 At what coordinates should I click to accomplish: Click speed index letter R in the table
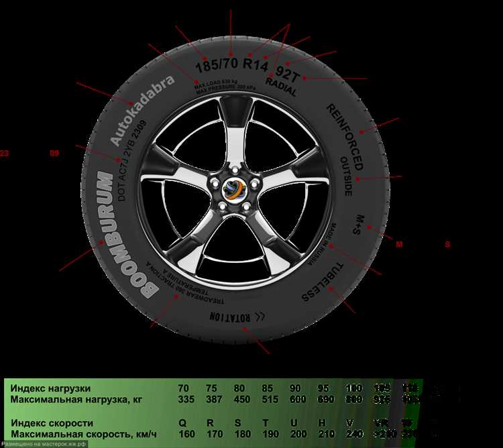(x=210, y=423)
